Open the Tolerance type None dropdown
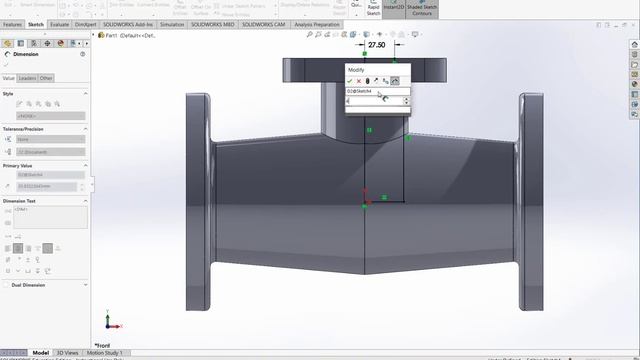The image size is (640, 360). (51, 139)
